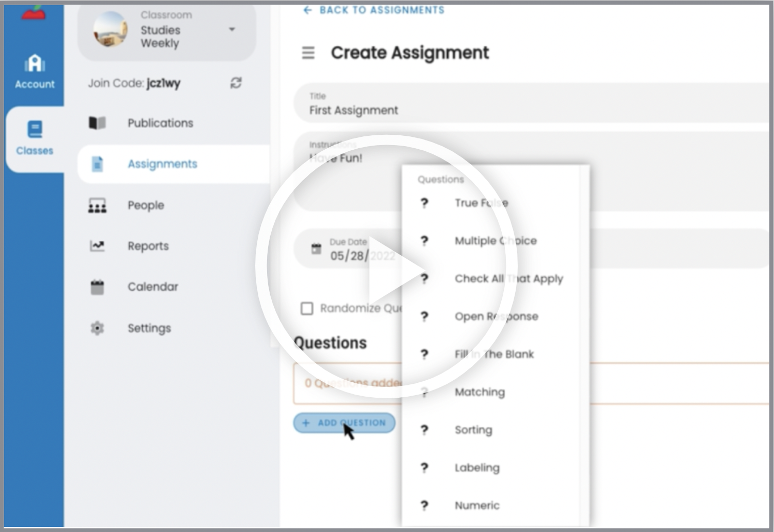Select Assignments in the sidebar
The image size is (774, 532).
tap(162, 164)
